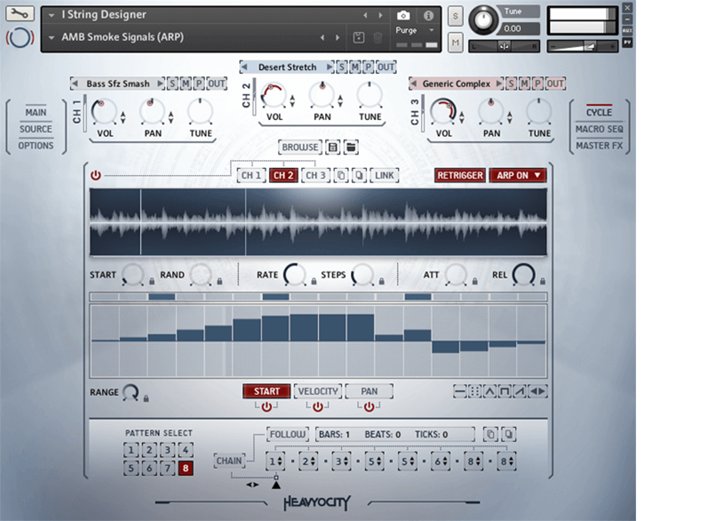Switch to the CH 3 tab
The width and height of the screenshot is (710, 521).
315,175
